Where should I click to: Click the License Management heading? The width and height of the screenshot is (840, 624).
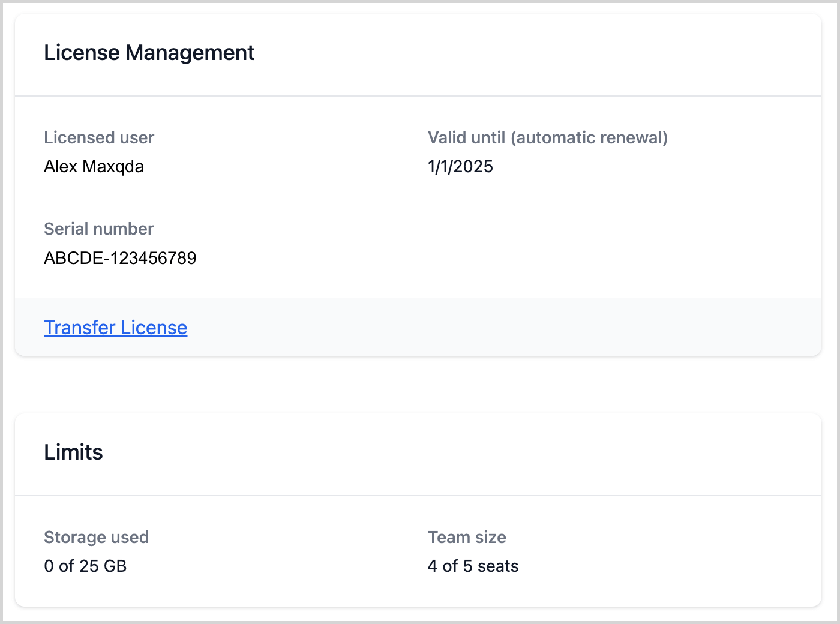click(x=149, y=53)
